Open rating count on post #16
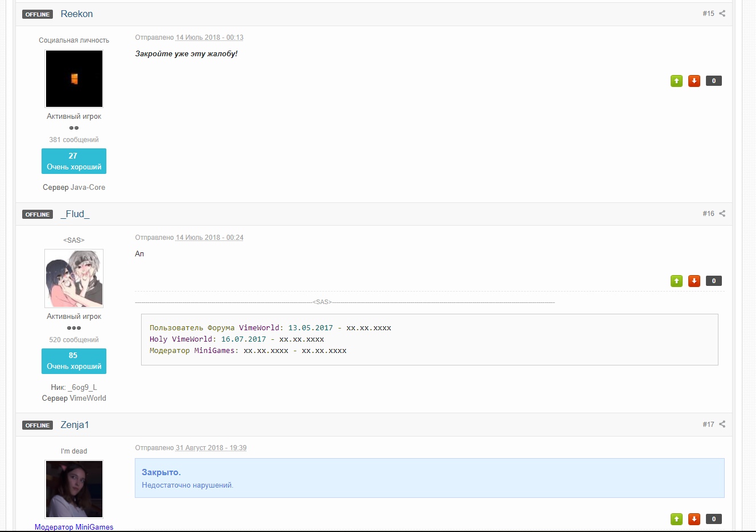Screen dimensions: 756x532 [x=714, y=281]
